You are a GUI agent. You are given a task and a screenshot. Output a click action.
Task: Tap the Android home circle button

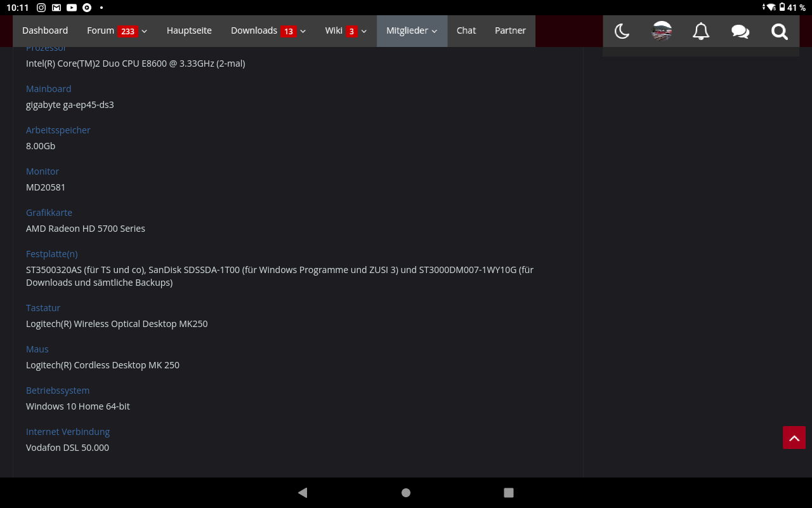click(406, 493)
